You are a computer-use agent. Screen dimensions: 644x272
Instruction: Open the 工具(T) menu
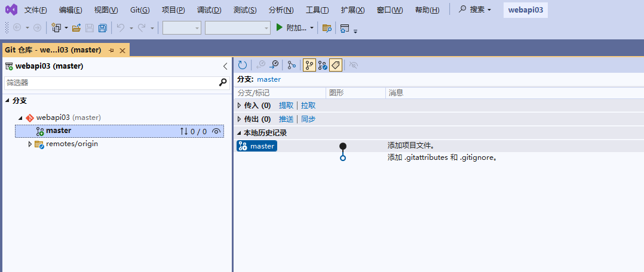point(317,10)
